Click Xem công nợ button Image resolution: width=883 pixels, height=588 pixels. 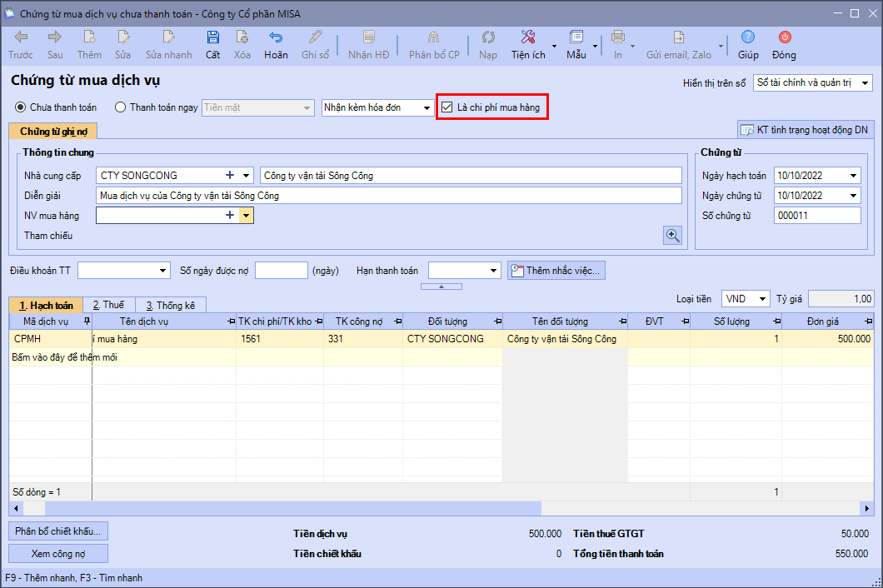[58, 554]
